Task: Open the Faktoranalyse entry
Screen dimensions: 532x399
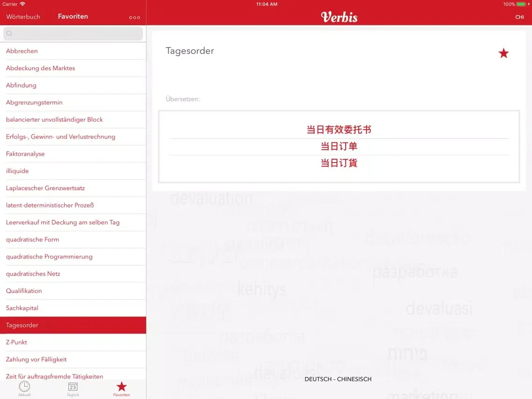Action: point(73,154)
